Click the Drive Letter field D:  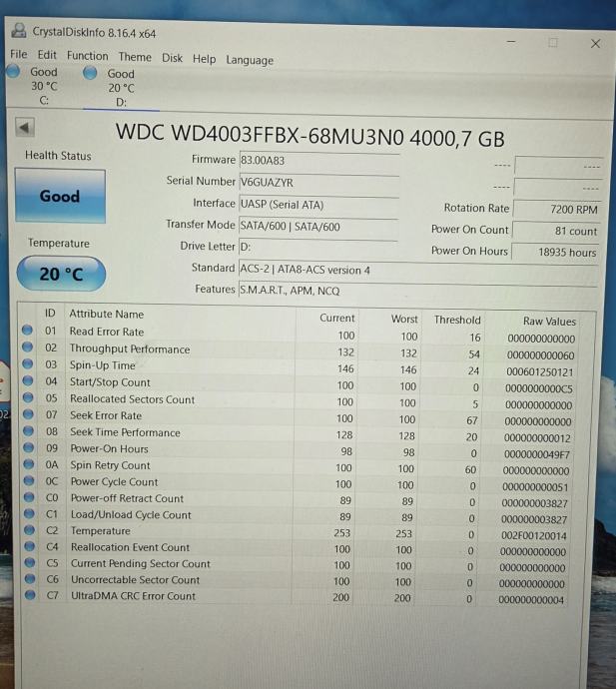tap(317, 247)
